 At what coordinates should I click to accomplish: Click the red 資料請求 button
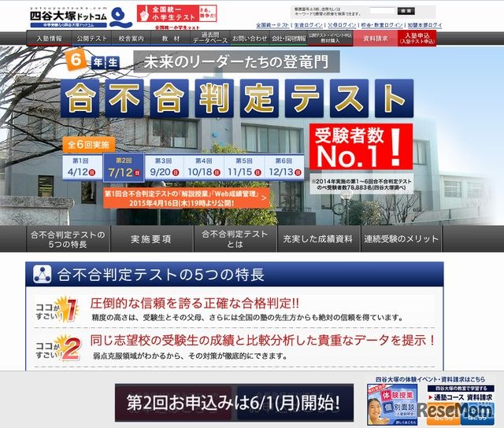tap(376, 39)
